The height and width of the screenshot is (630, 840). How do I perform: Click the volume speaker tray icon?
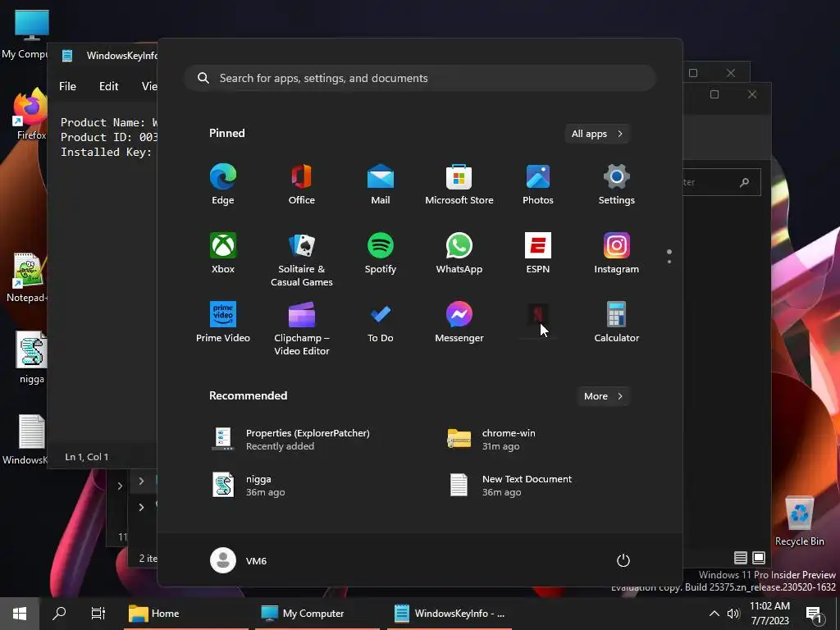(x=733, y=614)
